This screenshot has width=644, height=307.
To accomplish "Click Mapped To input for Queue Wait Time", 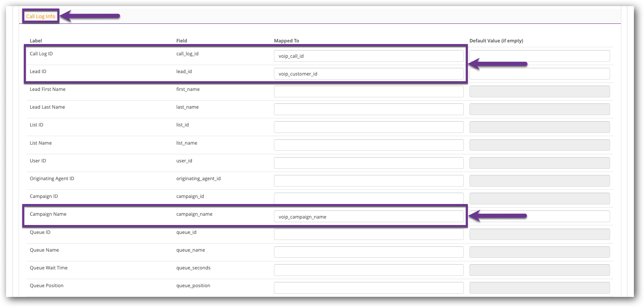I will [368, 270].
